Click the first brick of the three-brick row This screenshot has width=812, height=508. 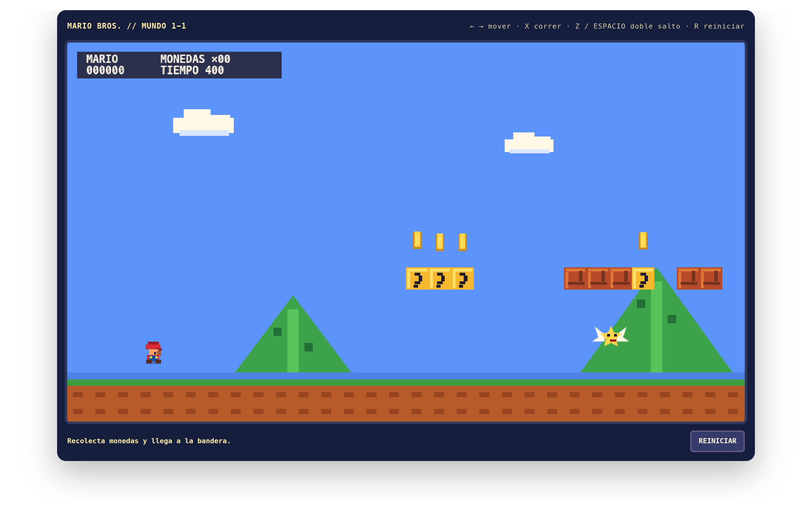pos(575,278)
